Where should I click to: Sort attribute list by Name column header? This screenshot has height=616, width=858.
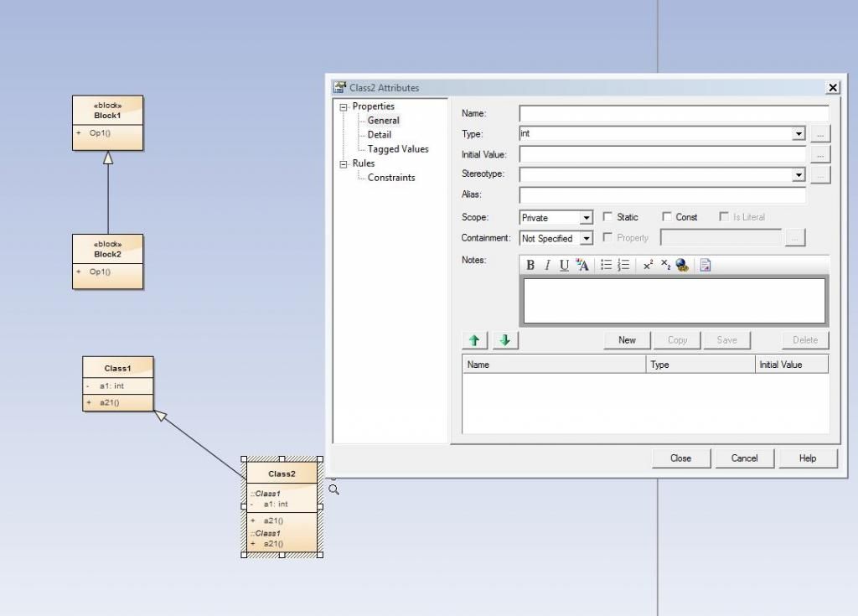[x=555, y=365]
